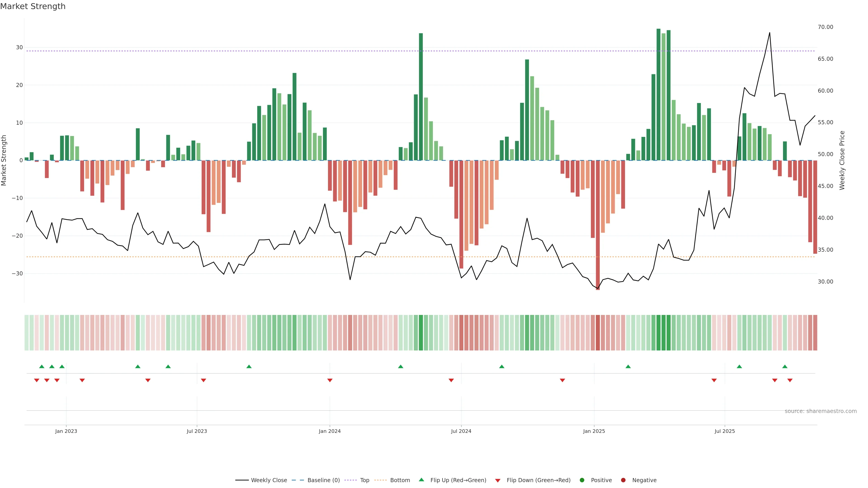
Task: Click the Jul 2024 x-axis label
Action: [x=461, y=431]
